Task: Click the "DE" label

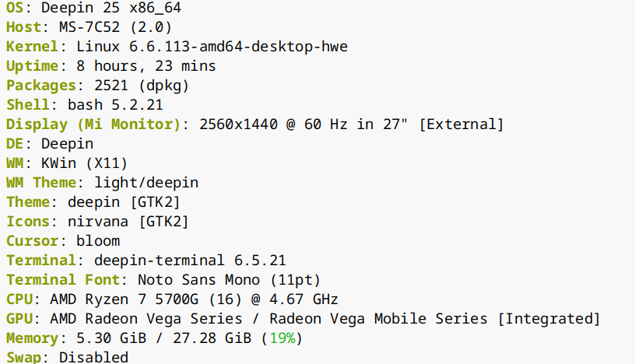Action: pyautogui.click(x=14, y=144)
